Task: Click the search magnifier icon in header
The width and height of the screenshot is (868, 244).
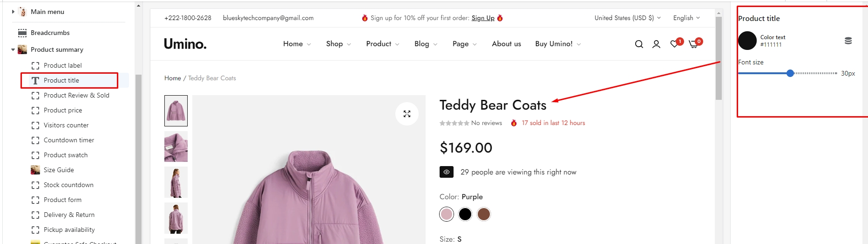Action: tap(639, 44)
